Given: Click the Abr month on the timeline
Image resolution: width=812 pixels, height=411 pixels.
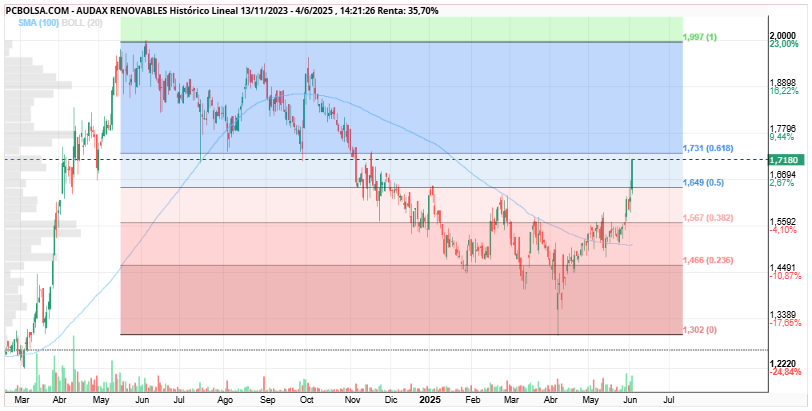Looking at the screenshot, I should 60,400.
